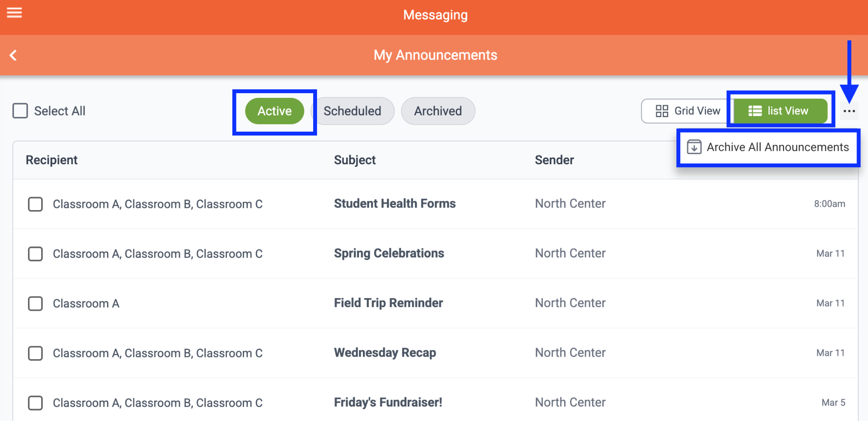
Task: Select the Active announcements tab
Action: click(275, 111)
